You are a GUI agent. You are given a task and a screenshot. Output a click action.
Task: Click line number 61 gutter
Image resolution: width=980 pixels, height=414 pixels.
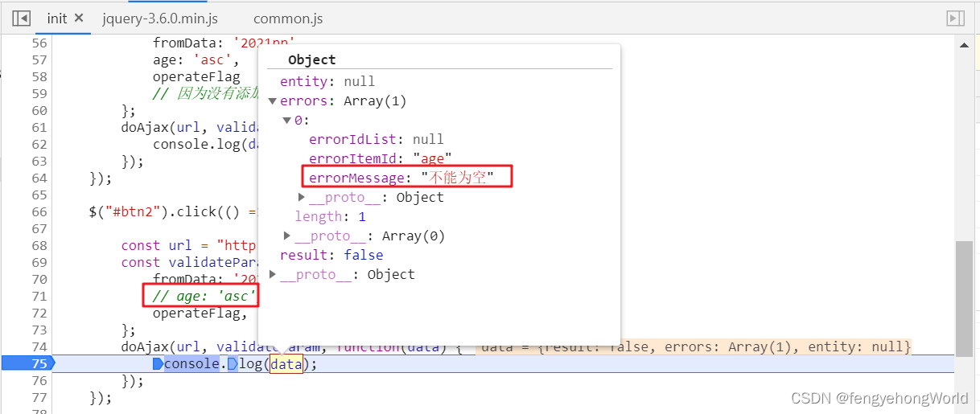coord(39,127)
